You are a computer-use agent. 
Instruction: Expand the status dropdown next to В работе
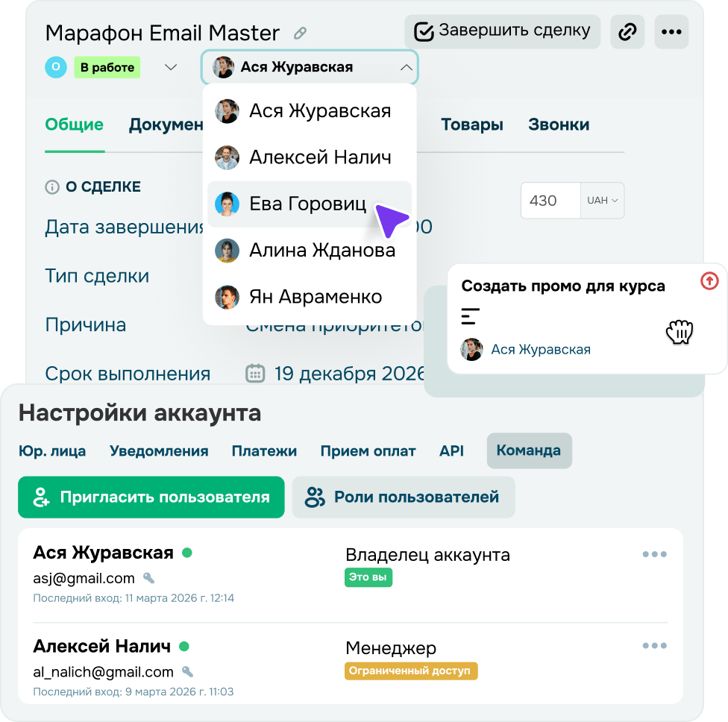(x=170, y=67)
